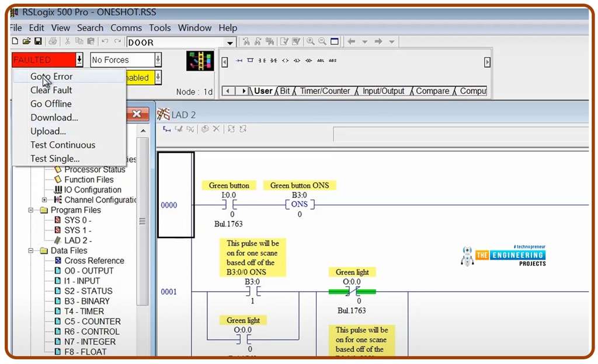The height and width of the screenshot is (364, 598).
Task: Expand the Channel Configuration tree node
Action: tap(45, 199)
